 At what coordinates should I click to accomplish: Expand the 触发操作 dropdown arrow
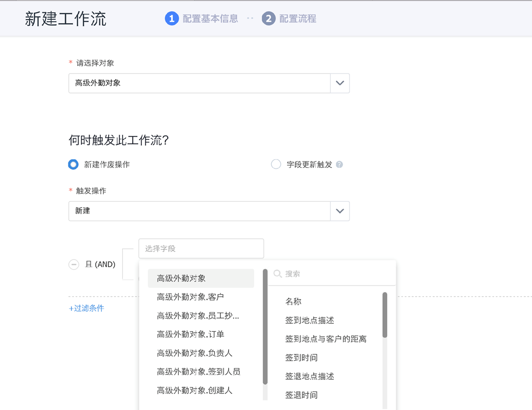[x=340, y=211]
